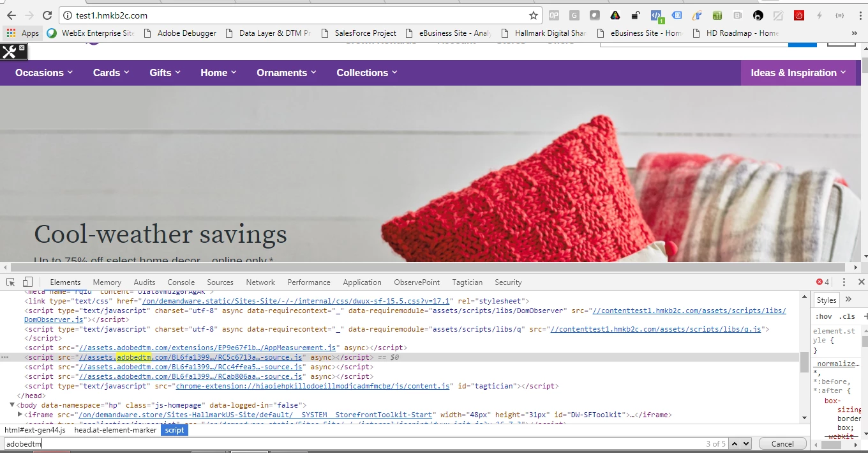Open the grey G extension icon
Image resolution: width=868 pixels, height=453 pixels.
click(574, 15)
